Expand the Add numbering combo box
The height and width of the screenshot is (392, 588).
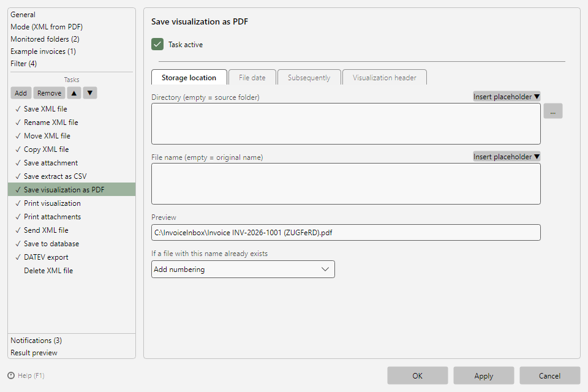pyautogui.click(x=243, y=269)
